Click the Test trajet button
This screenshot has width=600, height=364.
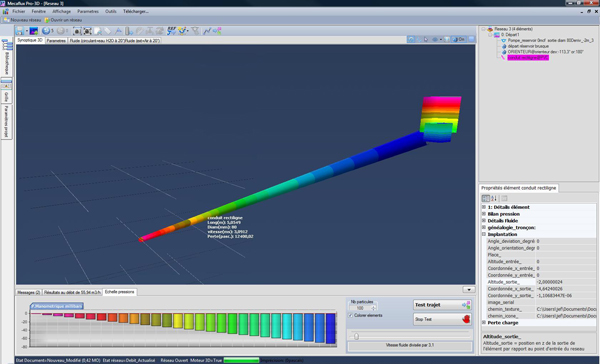(442, 305)
